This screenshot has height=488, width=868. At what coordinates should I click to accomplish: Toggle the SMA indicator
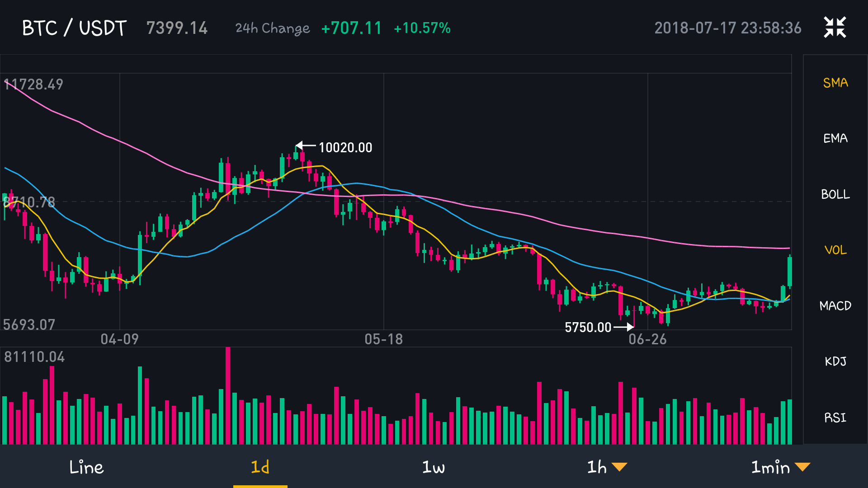[835, 83]
